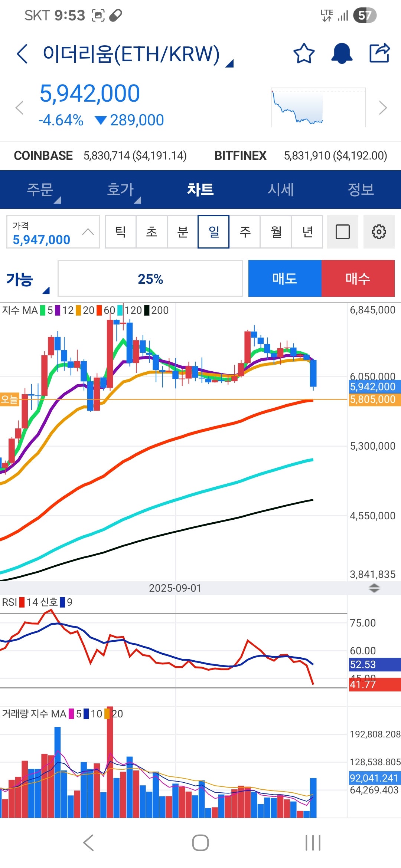This screenshot has width=401, height=868.
Task: Tap the back arrow next to 이더리움 title
Action: coord(22,54)
